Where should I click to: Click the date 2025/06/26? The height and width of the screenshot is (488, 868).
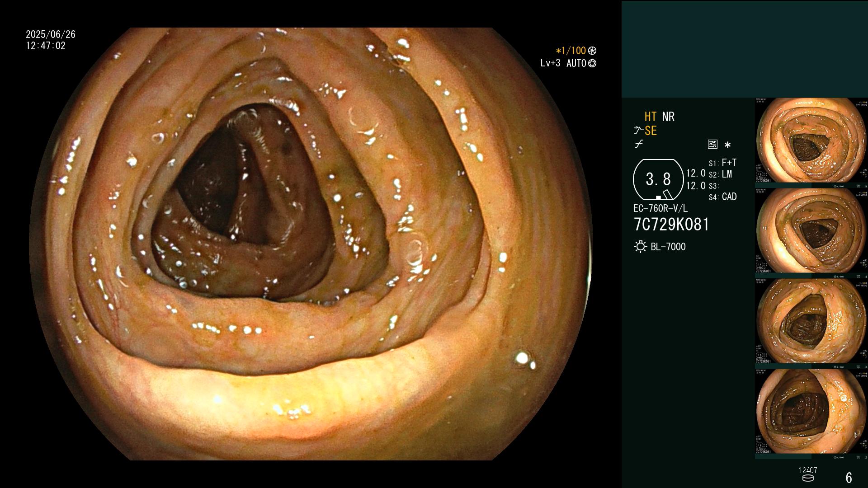tap(51, 34)
